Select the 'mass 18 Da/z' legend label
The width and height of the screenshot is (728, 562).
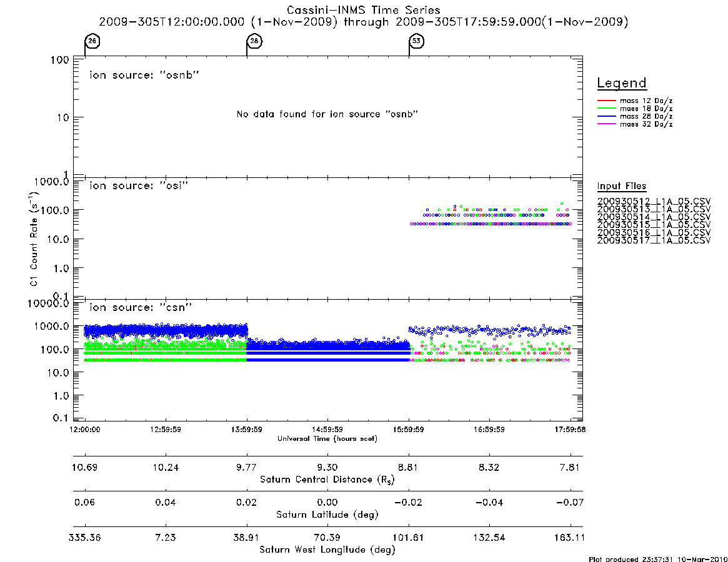pyautogui.click(x=646, y=109)
